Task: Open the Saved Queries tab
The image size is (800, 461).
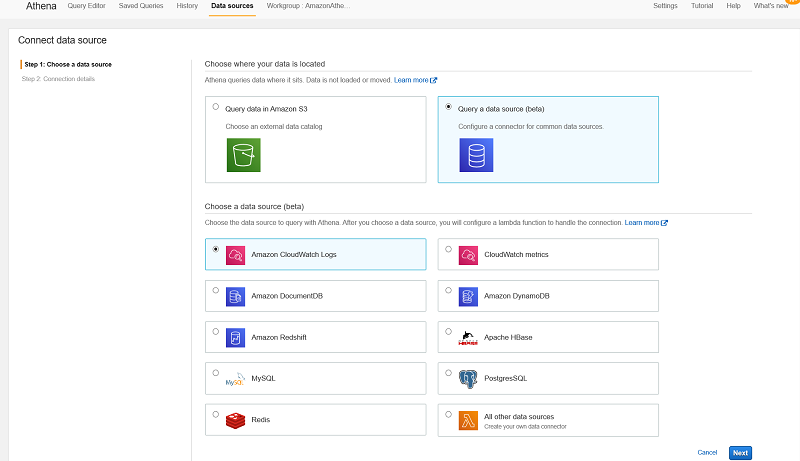Action: tap(141, 6)
